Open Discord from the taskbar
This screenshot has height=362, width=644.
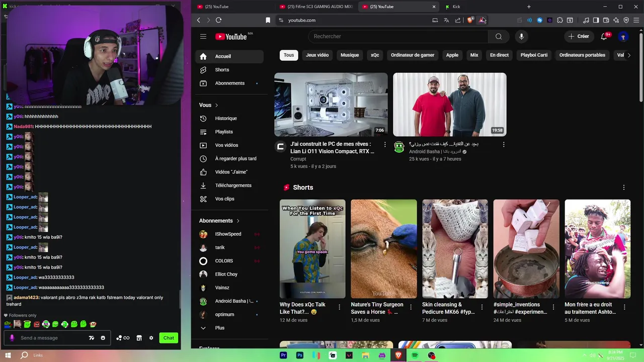pos(382,355)
